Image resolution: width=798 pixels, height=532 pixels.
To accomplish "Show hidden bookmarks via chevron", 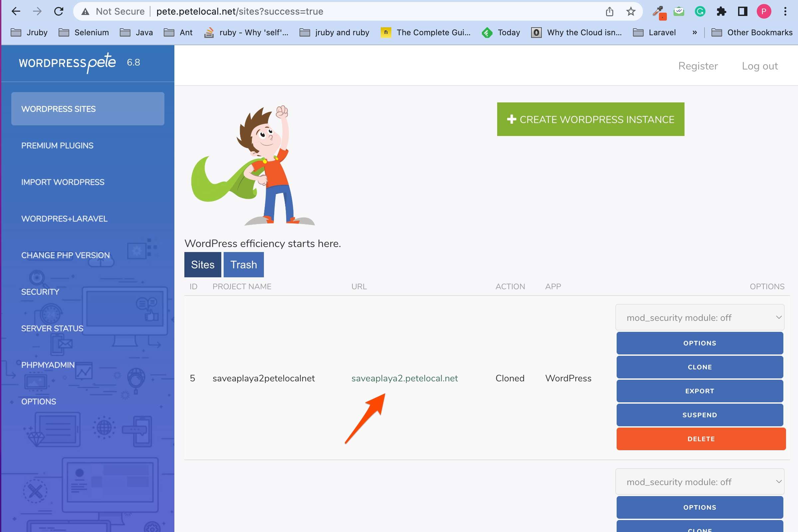I will (x=695, y=33).
